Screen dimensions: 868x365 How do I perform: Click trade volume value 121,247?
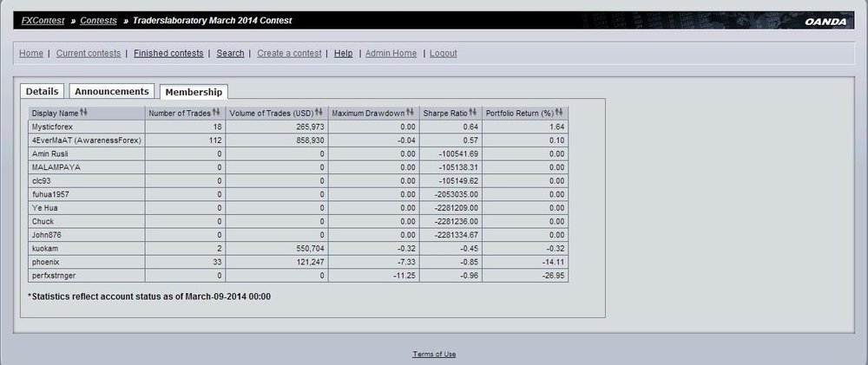(x=311, y=262)
